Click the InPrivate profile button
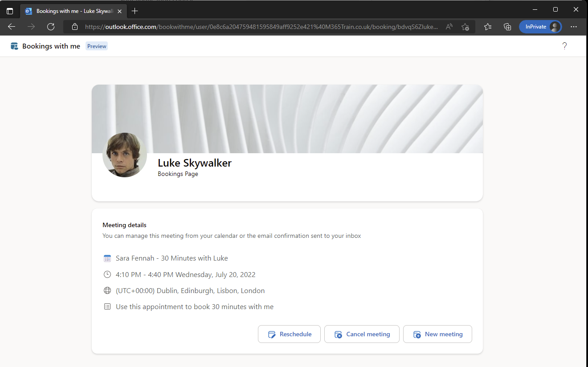Screen dimensions: 588x367 point(540,27)
